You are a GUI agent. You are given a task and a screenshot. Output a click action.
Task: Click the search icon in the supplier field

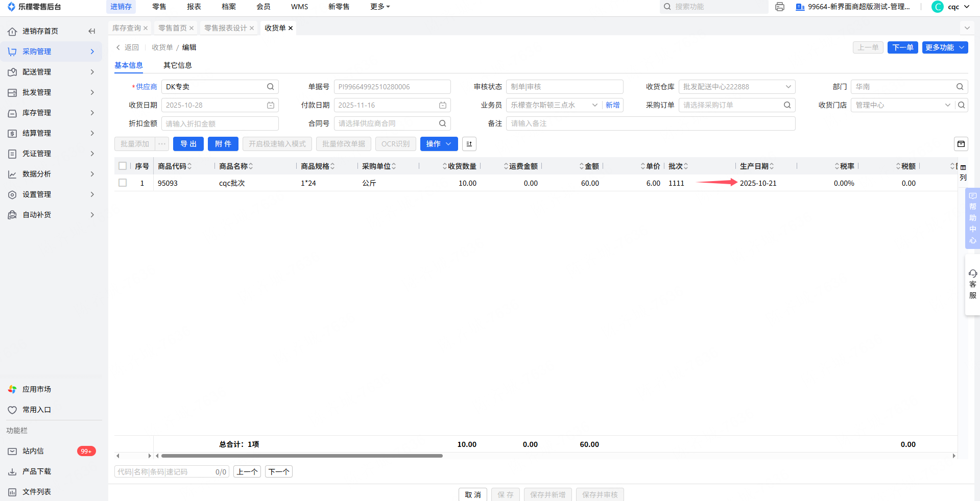point(270,87)
